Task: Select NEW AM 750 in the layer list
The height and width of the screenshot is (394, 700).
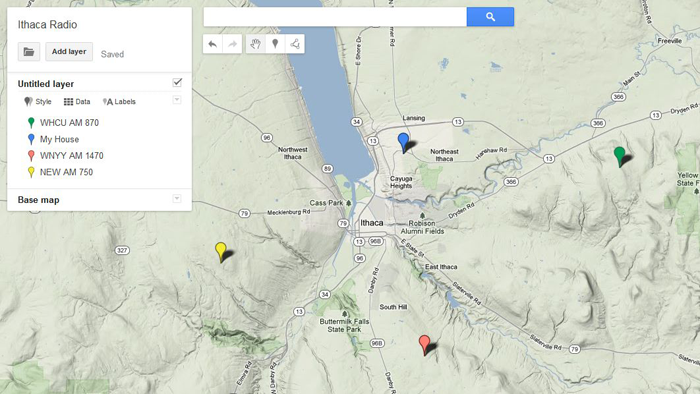Action: (x=67, y=172)
